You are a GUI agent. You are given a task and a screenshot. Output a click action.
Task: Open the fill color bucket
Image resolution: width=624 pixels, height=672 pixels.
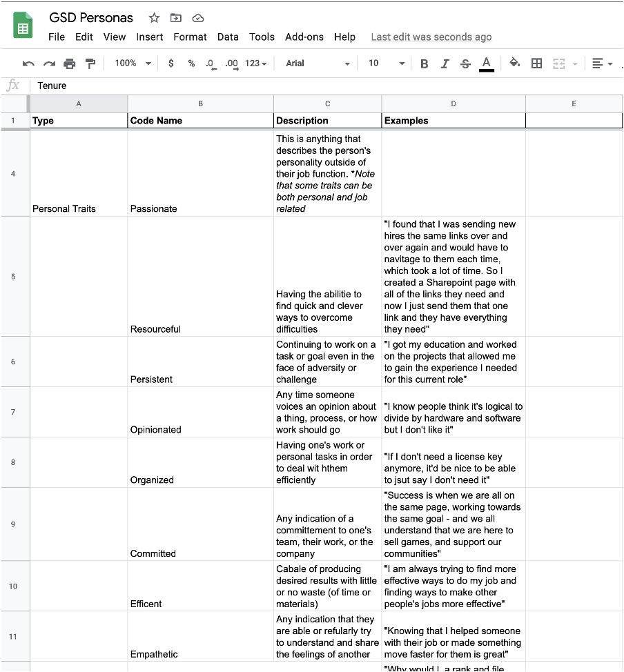pos(515,63)
